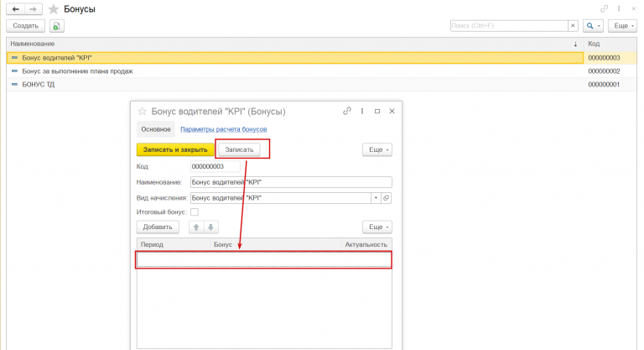Open linked Вид начисления item icon
644x350 pixels.
pyautogui.click(x=386, y=198)
